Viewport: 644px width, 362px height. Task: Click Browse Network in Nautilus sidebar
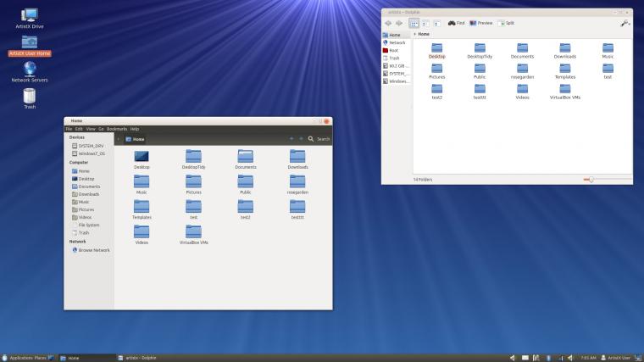[91, 250]
